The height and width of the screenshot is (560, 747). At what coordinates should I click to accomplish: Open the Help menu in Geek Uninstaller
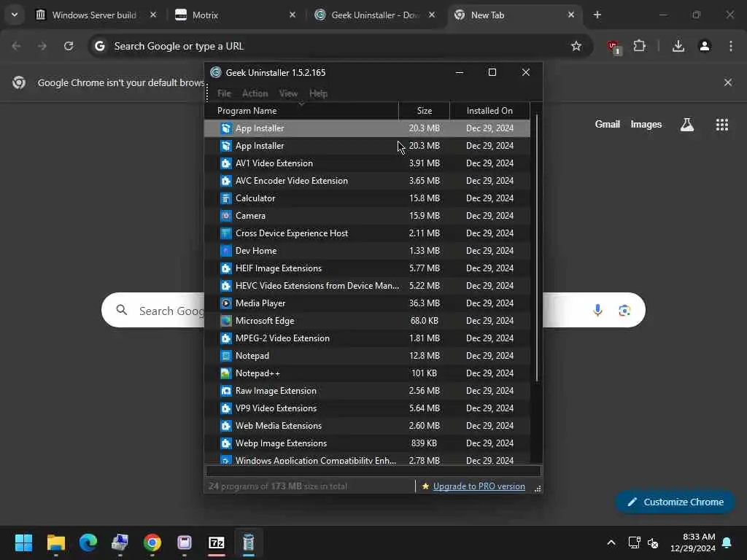318,93
